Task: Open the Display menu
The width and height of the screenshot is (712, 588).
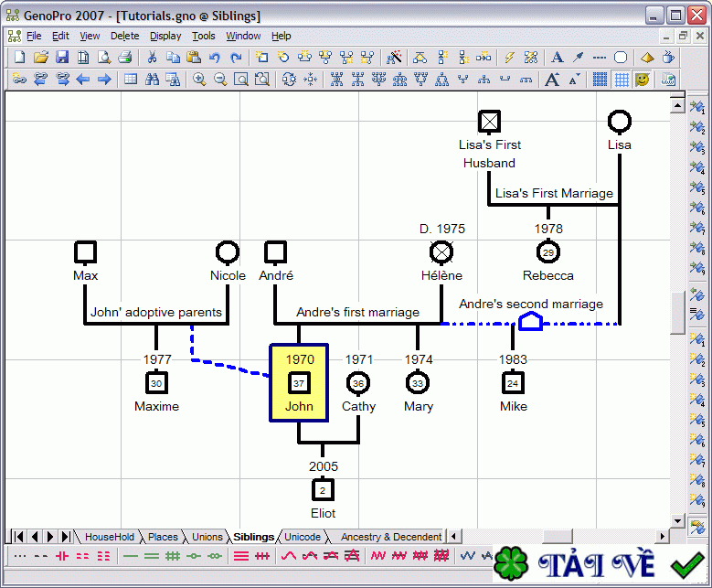Action: click(x=165, y=36)
